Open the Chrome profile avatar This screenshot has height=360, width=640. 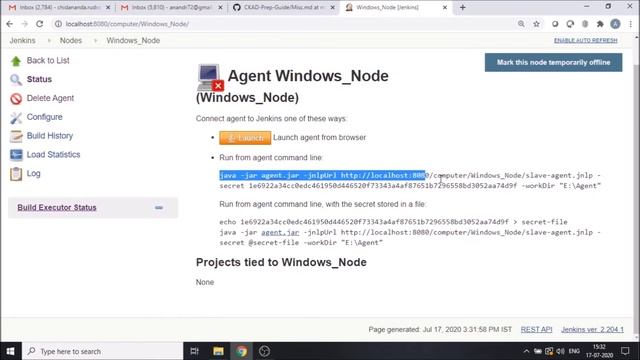(615, 24)
